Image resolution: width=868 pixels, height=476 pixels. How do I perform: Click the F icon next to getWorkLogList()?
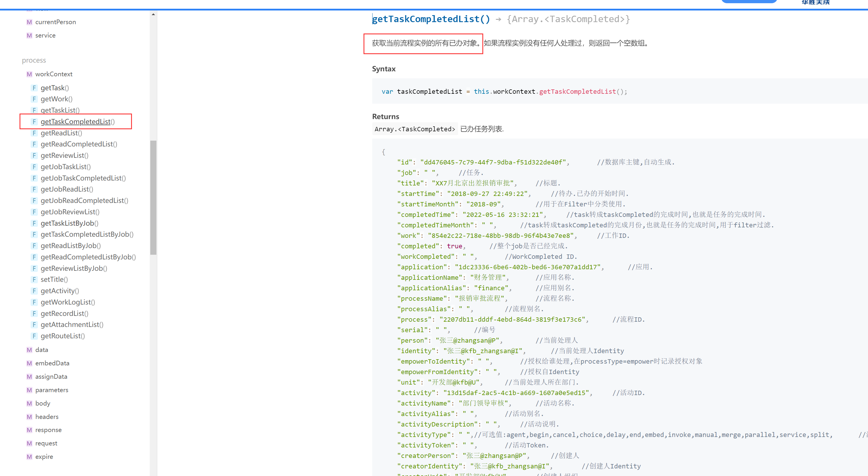(34, 302)
